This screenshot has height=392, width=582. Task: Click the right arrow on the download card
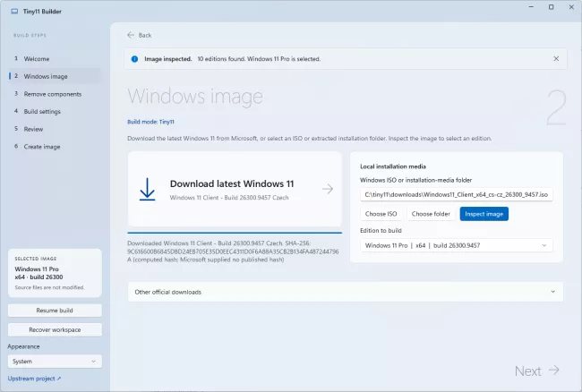[x=328, y=189]
